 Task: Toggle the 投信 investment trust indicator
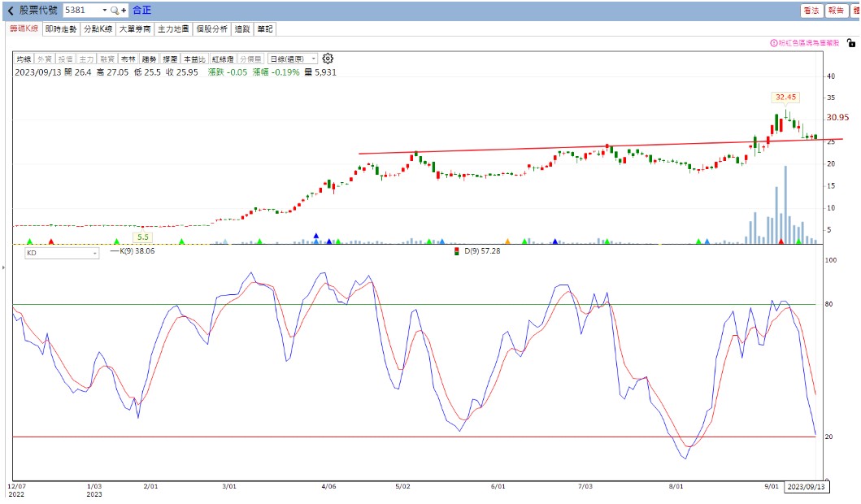point(65,59)
